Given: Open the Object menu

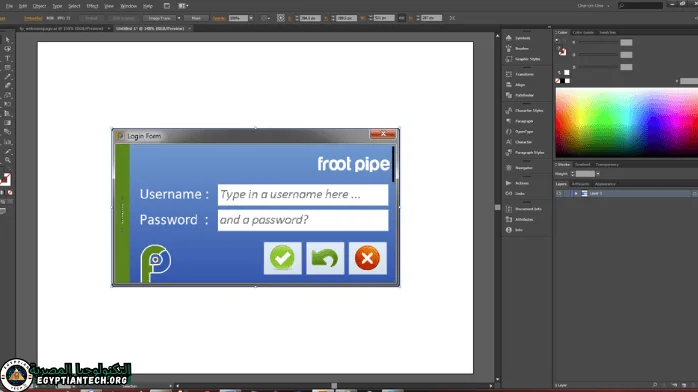Looking at the screenshot, I should (x=39, y=6).
